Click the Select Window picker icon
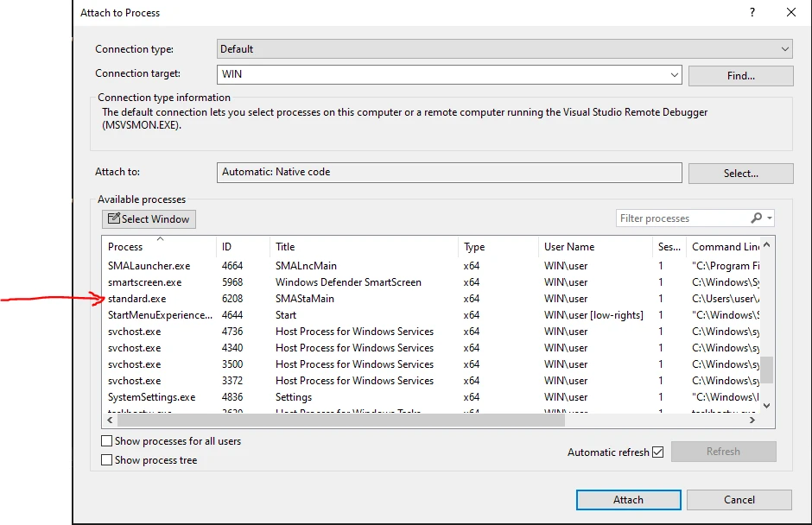 114,219
